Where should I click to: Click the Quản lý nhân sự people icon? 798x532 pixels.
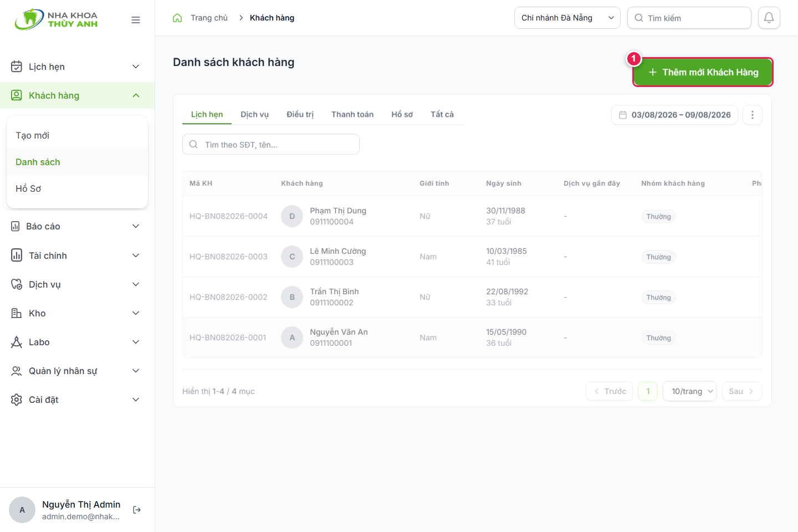click(17, 371)
